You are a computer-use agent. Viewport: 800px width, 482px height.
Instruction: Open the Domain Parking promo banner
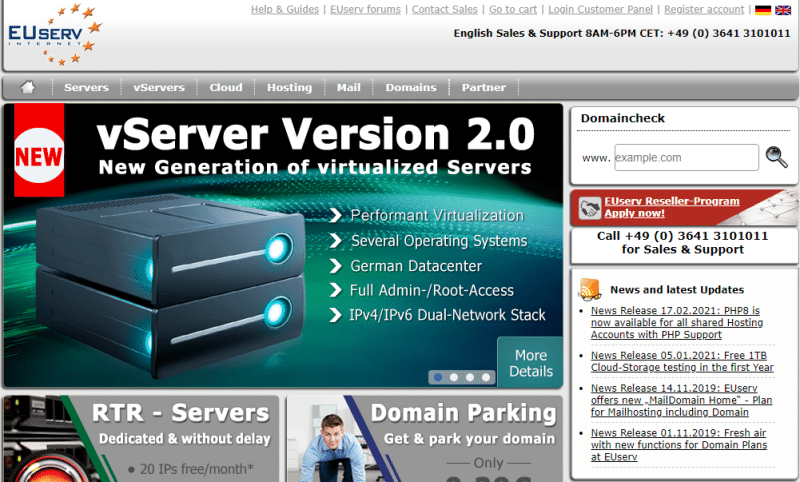(x=424, y=439)
